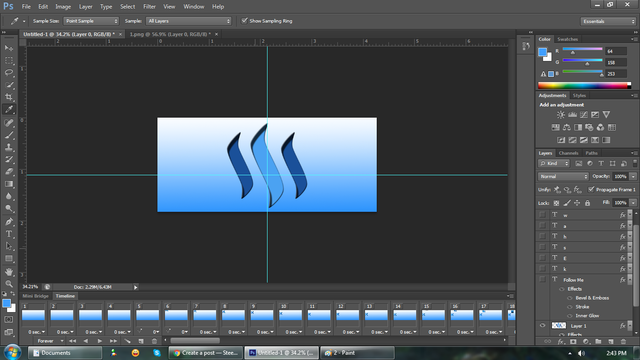Open the Filter menu
This screenshot has height=360, width=640.
[x=149, y=7]
